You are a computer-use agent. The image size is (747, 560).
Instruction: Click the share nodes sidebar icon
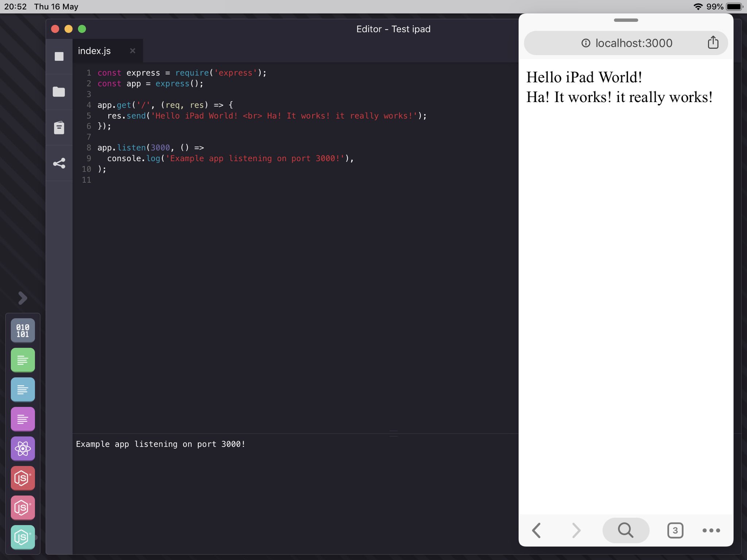[x=59, y=163]
